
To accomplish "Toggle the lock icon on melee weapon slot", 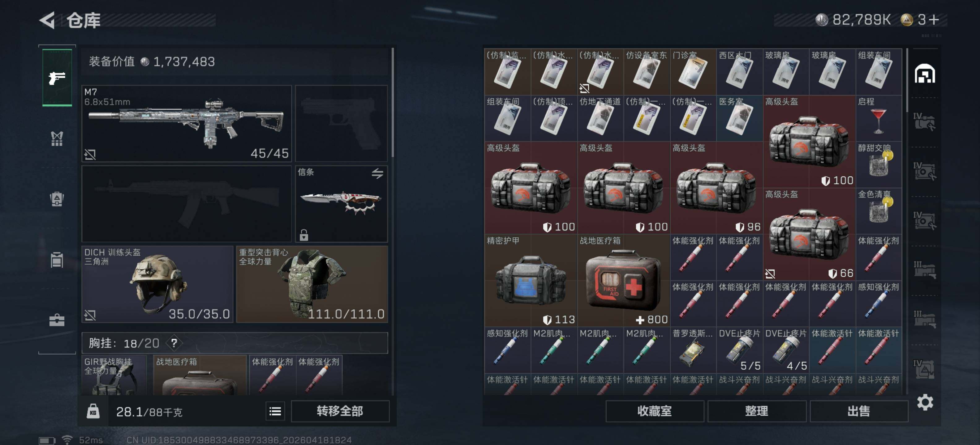I will click(x=303, y=235).
